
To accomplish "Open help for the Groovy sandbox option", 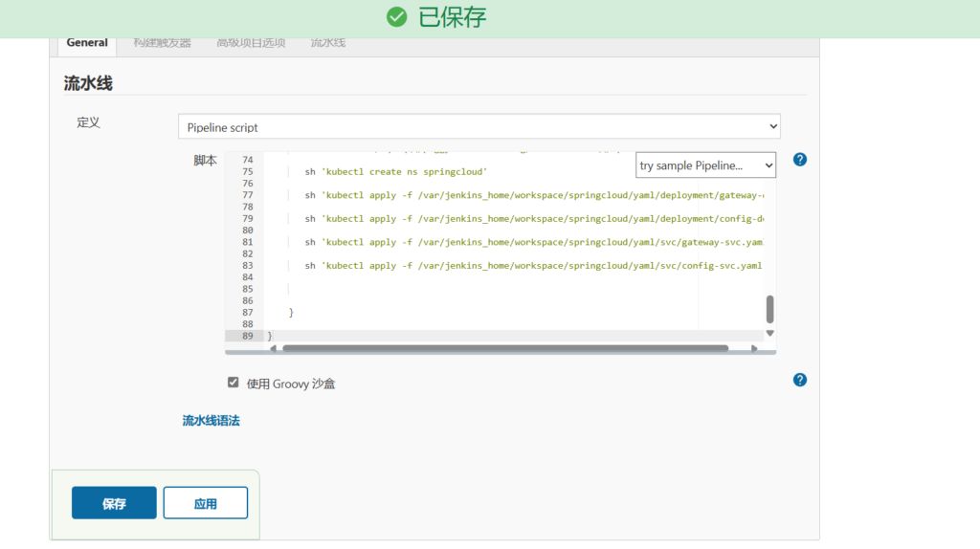I will (800, 380).
